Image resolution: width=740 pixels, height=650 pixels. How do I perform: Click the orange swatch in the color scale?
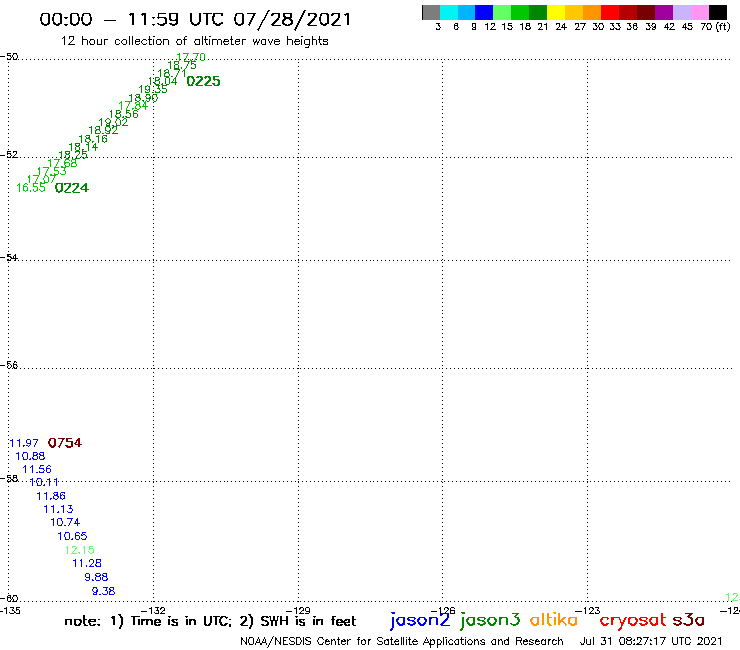click(x=592, y=12)
